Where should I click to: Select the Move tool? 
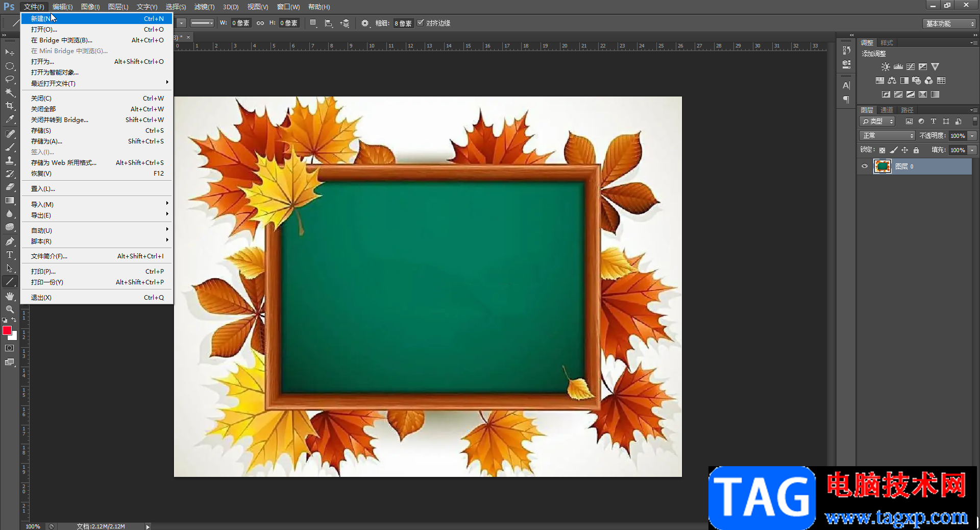[10, 52]
